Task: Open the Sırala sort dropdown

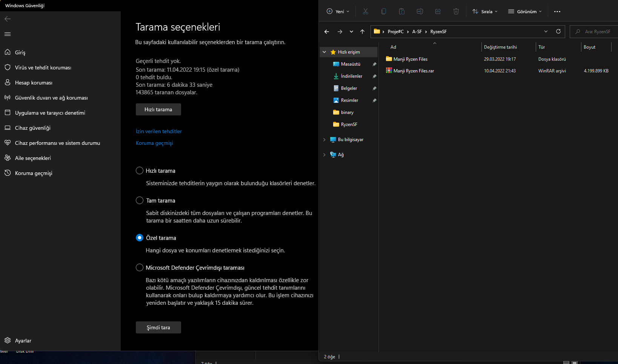Action: pos(485,11)
